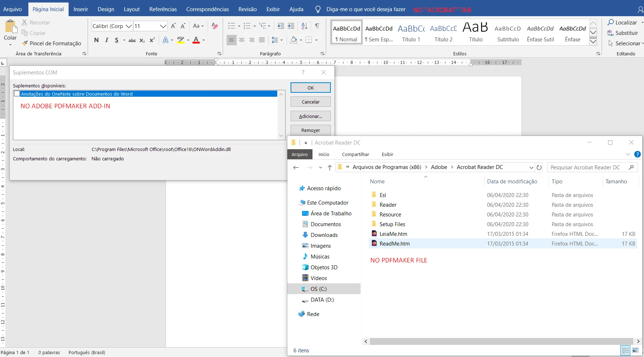
Task: Sort paragraphs with the A-Z icon
Action: [304, 26]
